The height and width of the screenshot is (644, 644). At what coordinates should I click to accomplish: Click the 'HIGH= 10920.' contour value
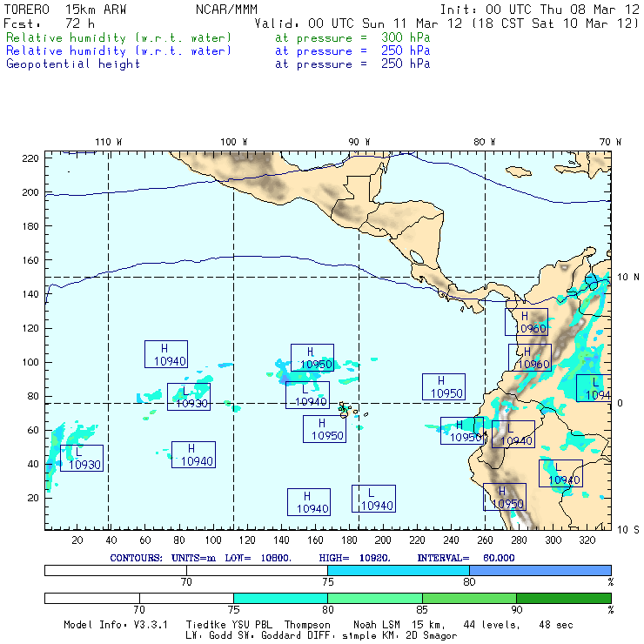[x=354, y=558]
